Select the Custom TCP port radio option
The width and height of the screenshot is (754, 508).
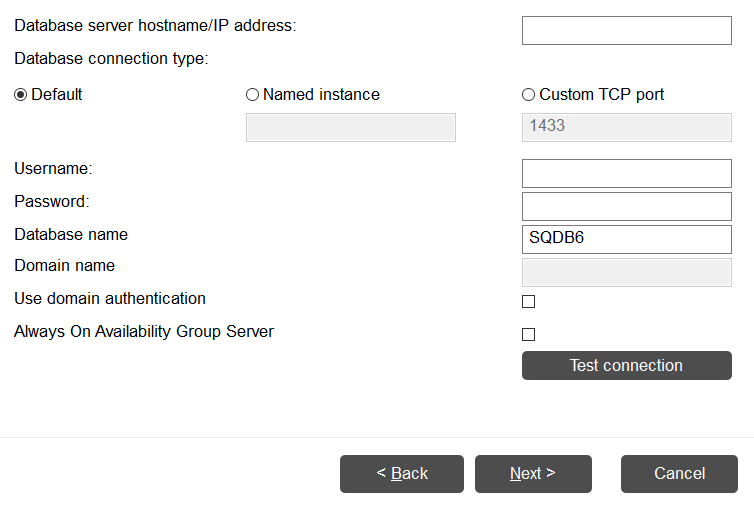click(x=529, y=95)
